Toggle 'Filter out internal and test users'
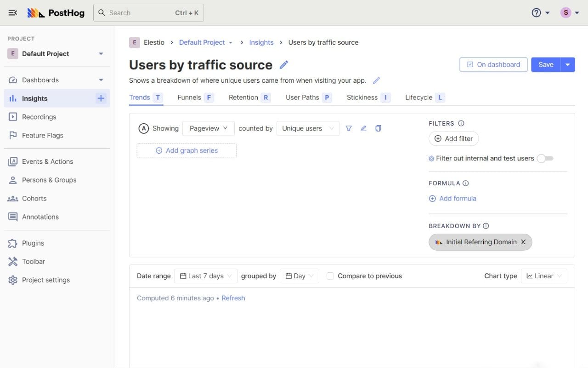Viewport: 588px width, 368px height. point(545,158)
